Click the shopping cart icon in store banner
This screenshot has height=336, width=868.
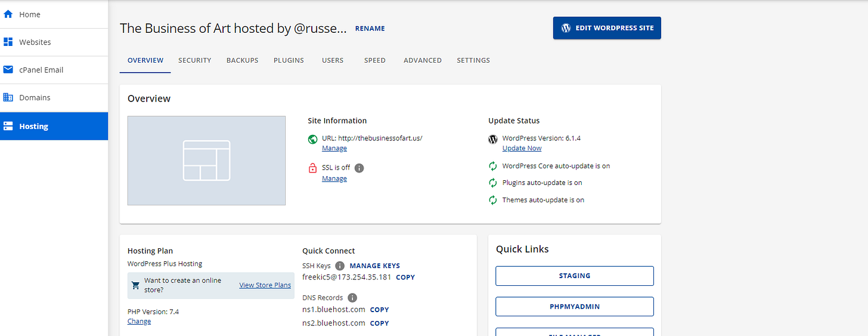(x=136, y=285)
